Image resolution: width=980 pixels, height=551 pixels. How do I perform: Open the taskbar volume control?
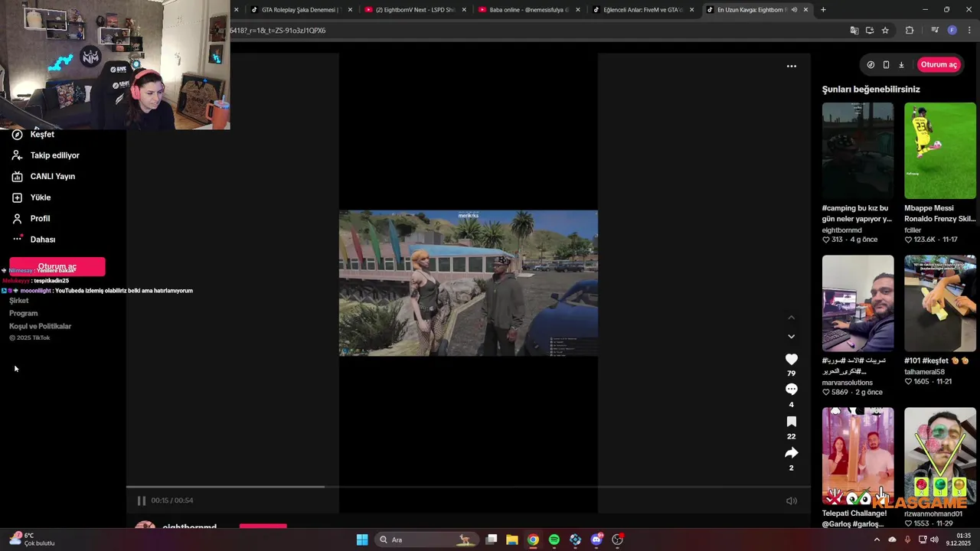(x=934, y=540)
